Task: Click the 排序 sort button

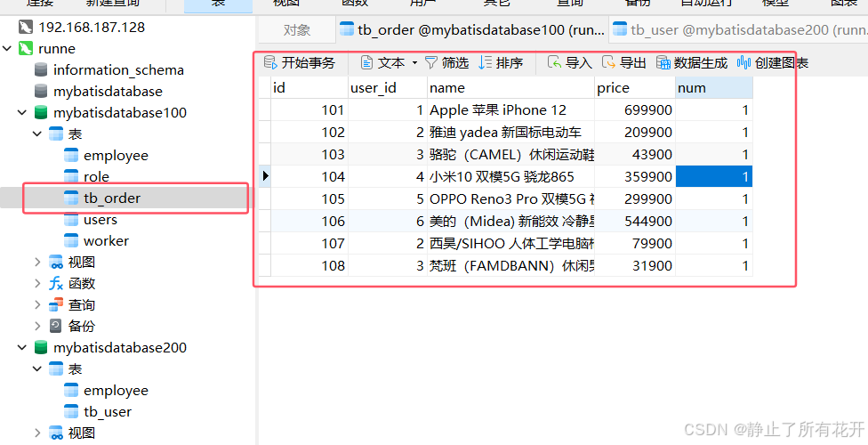Action: click(501, 62)
